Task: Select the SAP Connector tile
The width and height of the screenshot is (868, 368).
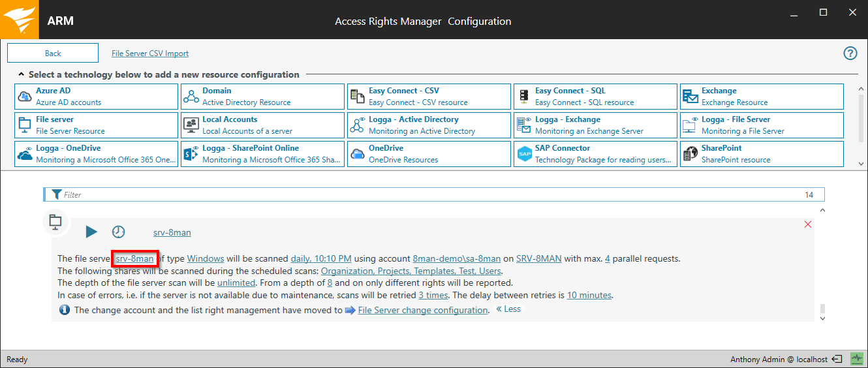Action: pyautogui.click(x=595, y=154)
